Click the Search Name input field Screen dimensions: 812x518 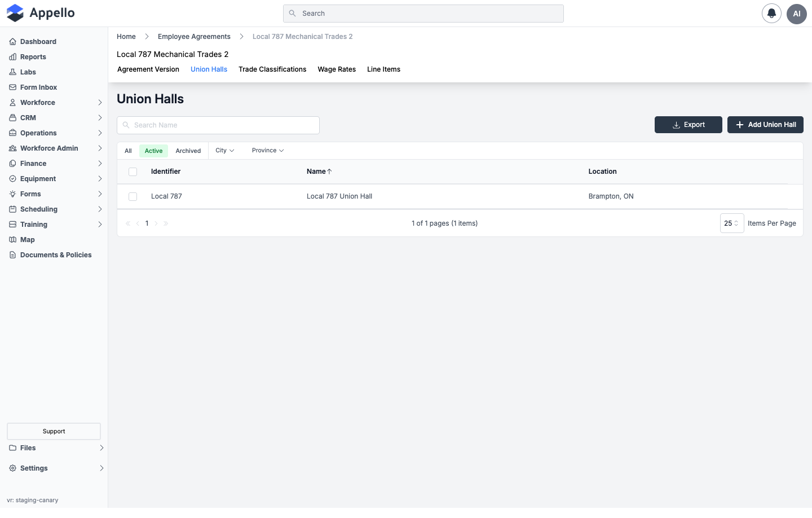(218, 125)
